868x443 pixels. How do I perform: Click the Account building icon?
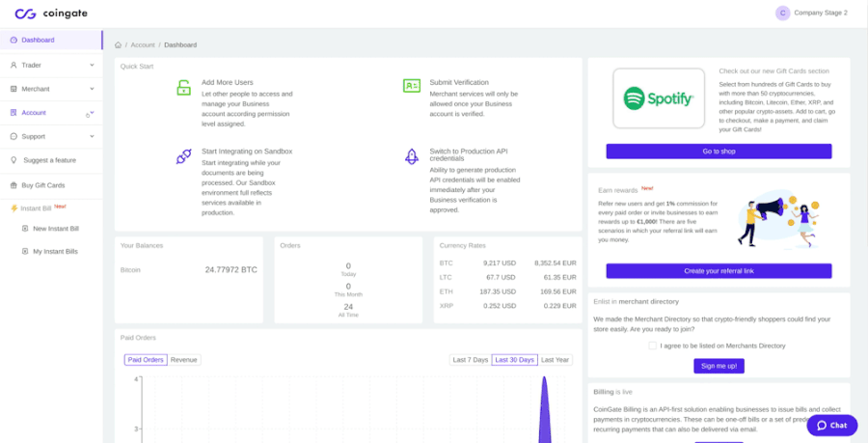[14, 113]
